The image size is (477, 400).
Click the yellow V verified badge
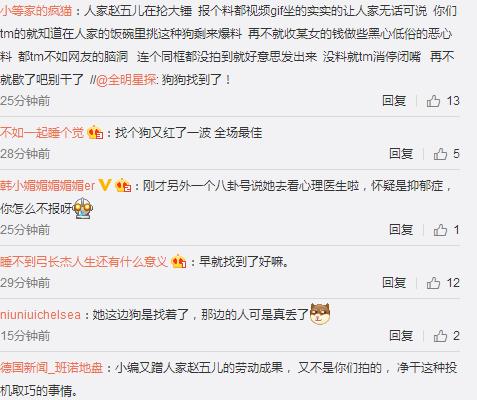click(105, 185)
